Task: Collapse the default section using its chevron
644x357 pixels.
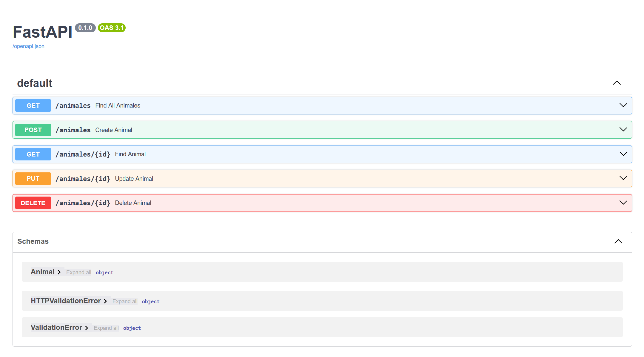Action: (x=617, y=83)
